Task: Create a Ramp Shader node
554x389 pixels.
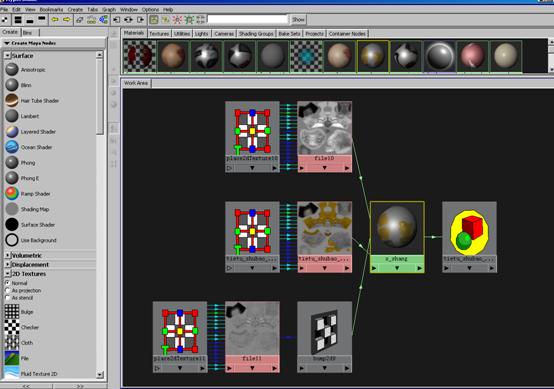Action: 35,194
